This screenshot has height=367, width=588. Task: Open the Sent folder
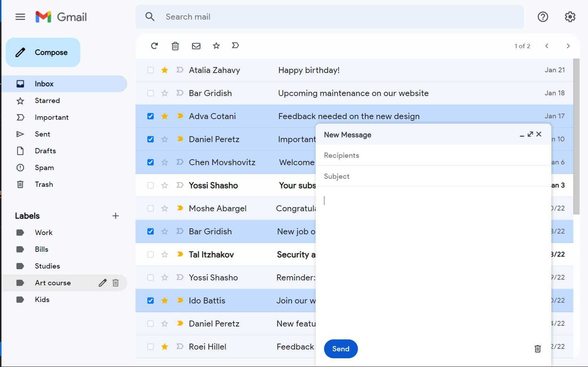65,134
